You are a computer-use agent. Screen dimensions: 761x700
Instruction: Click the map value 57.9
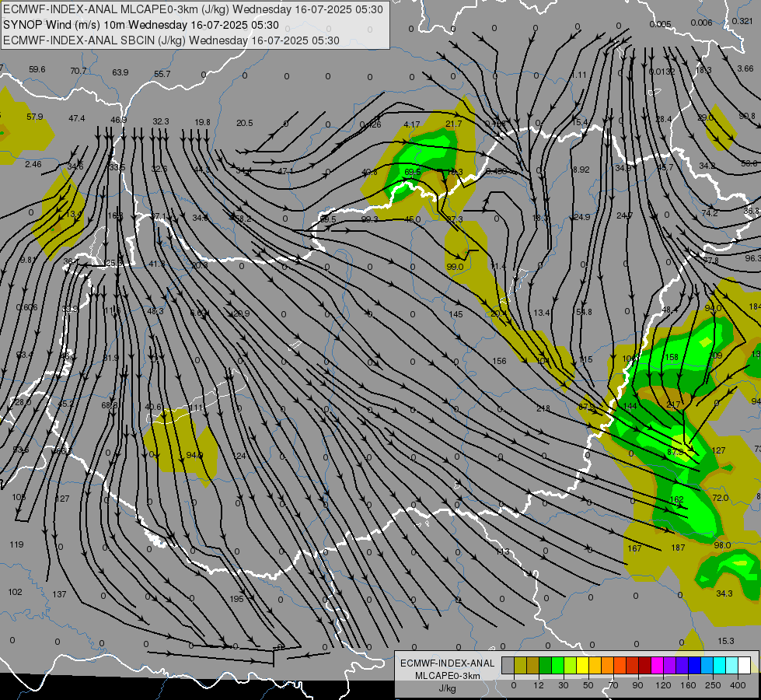(x=35, y=117)
